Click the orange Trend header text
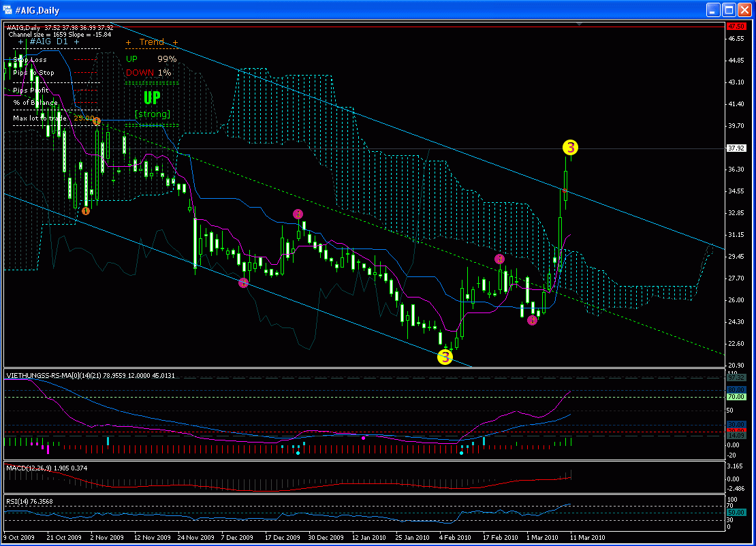The width and height of the screenshot is (756, 546). pos(151,42)
